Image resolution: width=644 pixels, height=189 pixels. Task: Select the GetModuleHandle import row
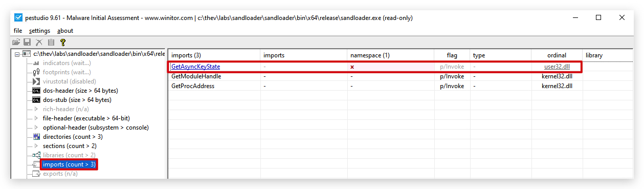coord(401,76)
